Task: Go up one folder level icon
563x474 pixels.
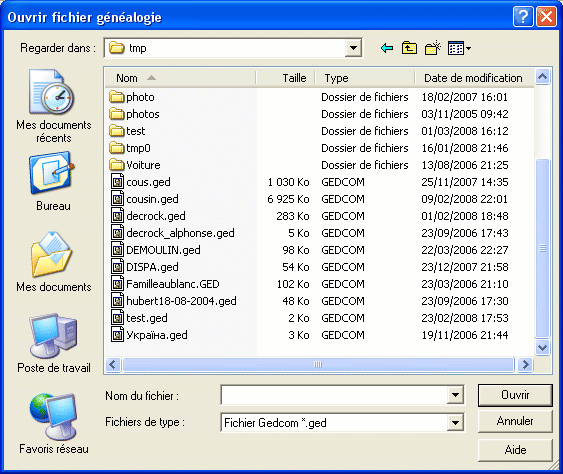Action: click(x=409, y=48)
